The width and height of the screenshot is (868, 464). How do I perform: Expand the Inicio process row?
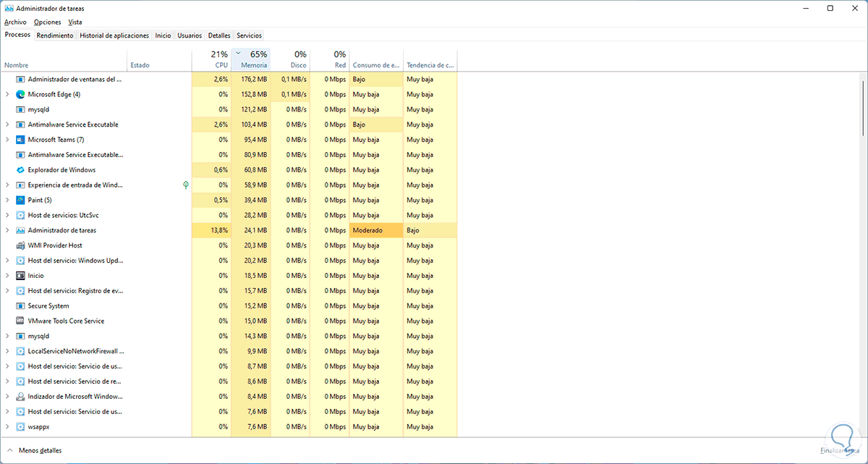point(7,276)
